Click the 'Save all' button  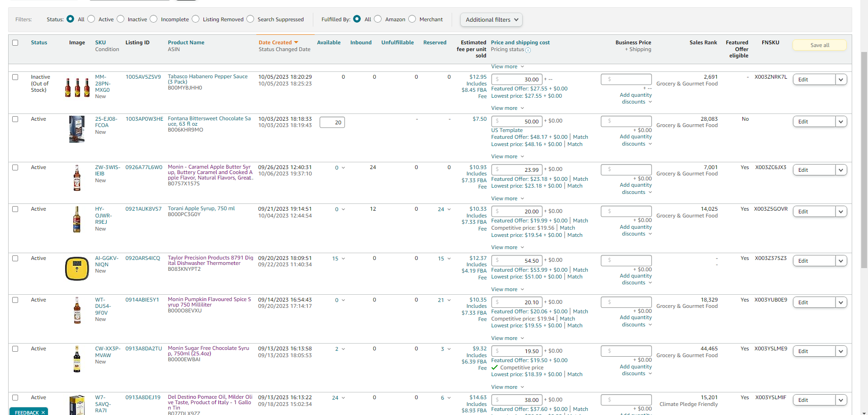coord(820,45)
